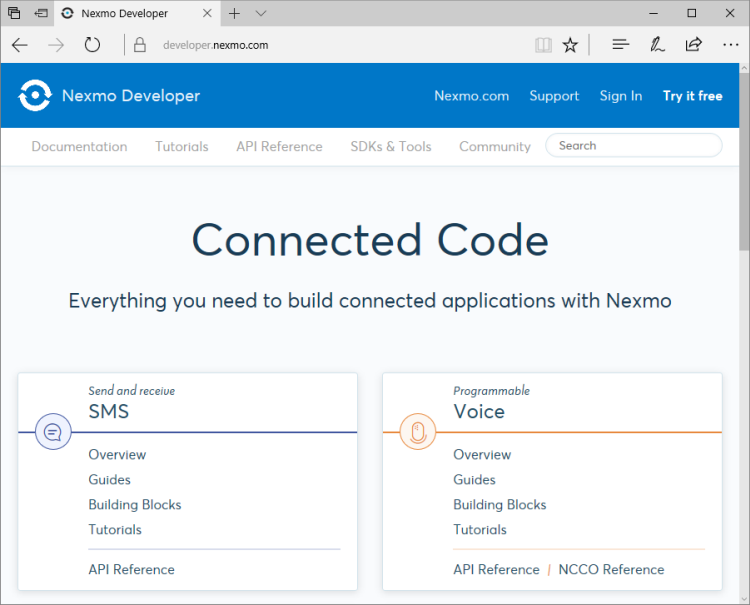750x605 pixels.
Task: Close the Nexmo Developer tab
Action: click(207, 13)
